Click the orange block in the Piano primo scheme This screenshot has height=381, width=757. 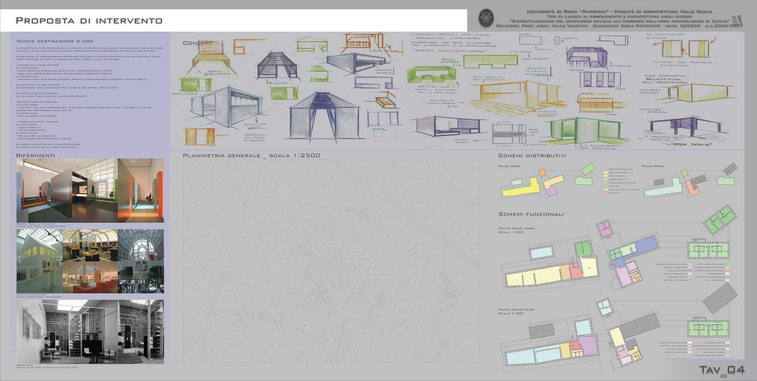(x=692, y=187)
